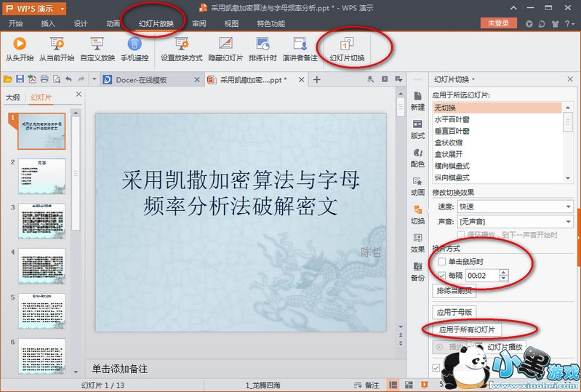Open slideshow setup (设置放映方式)
Screen dimensions: 581x392
click(x=182, y=49)
